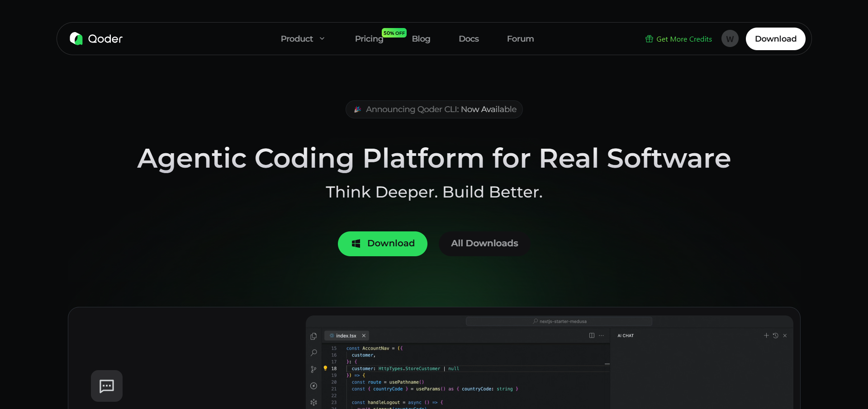Open the Explorer files panel in the IDE sidebar
The width and height of the screenshot is (868, 409).
click(314, 336)
